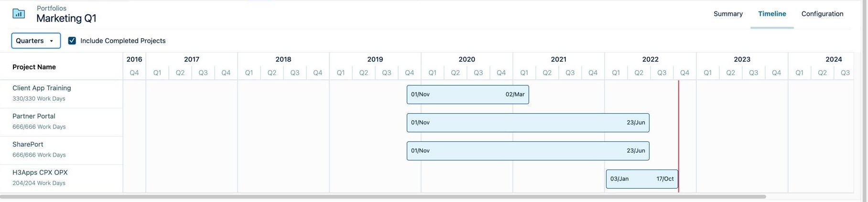Select the H3Apps CPX OPX timeline bar

(x=641, y=179)
